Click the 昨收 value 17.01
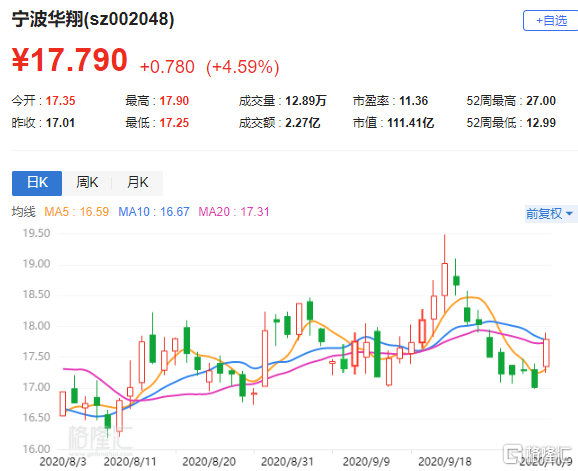Viewport: 578px width, 471px height. pyautogui.click(x=60, y=123)
